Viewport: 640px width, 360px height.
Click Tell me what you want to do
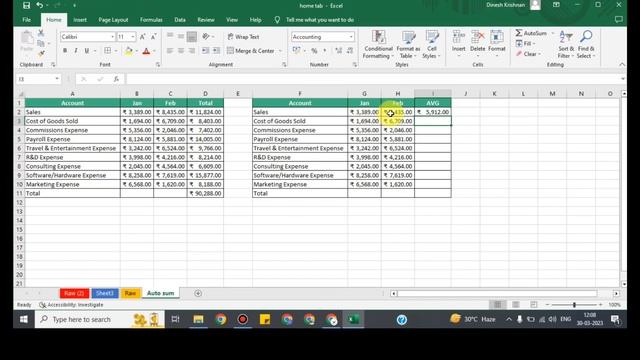coord(320,20)
